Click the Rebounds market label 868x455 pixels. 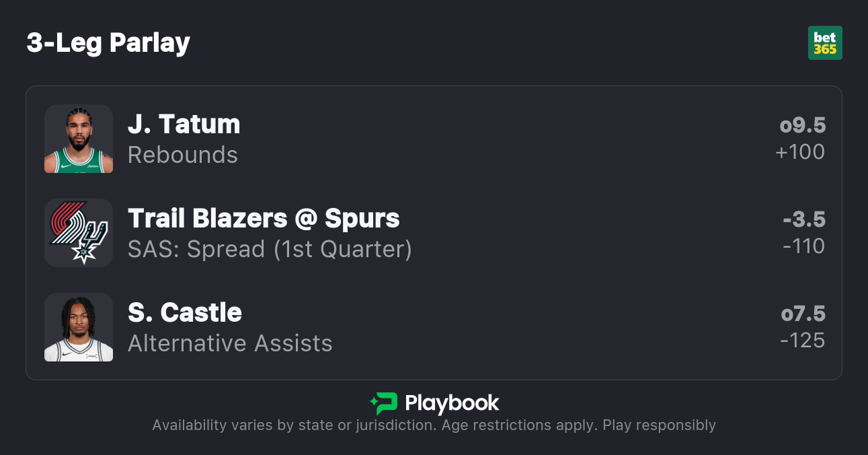click(183, 155)
